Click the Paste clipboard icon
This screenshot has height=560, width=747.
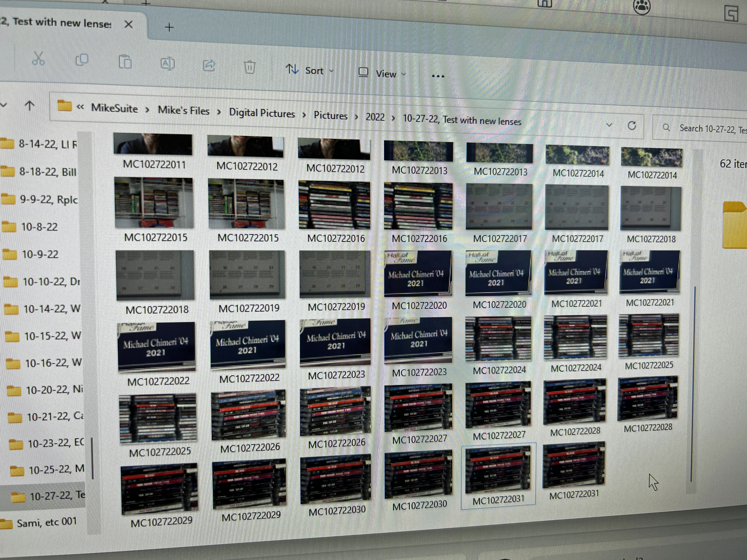(x=125, y=62)
